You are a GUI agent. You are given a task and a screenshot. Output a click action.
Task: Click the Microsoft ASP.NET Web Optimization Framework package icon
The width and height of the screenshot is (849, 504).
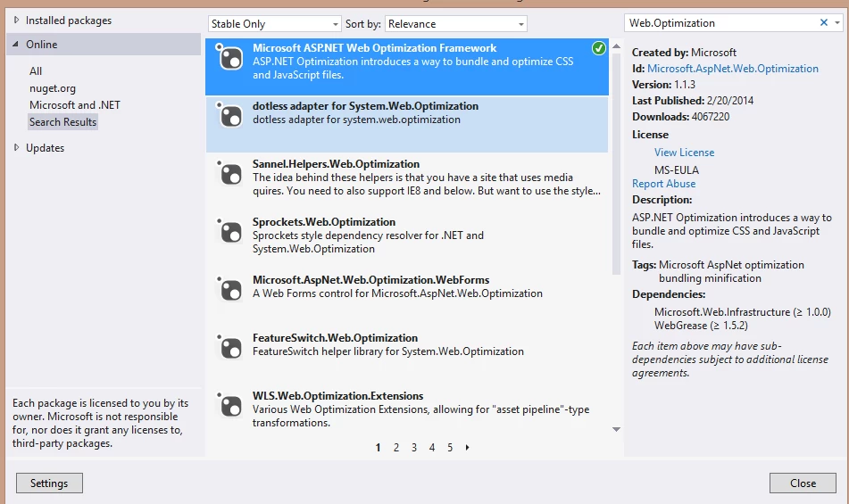click(x=229, y=56)
